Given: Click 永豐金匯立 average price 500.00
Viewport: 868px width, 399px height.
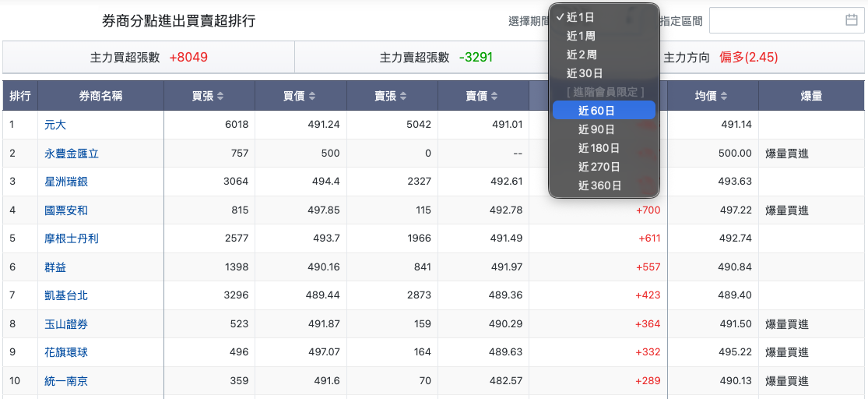Looking at the screenshot, I should (x=735, y=154).
